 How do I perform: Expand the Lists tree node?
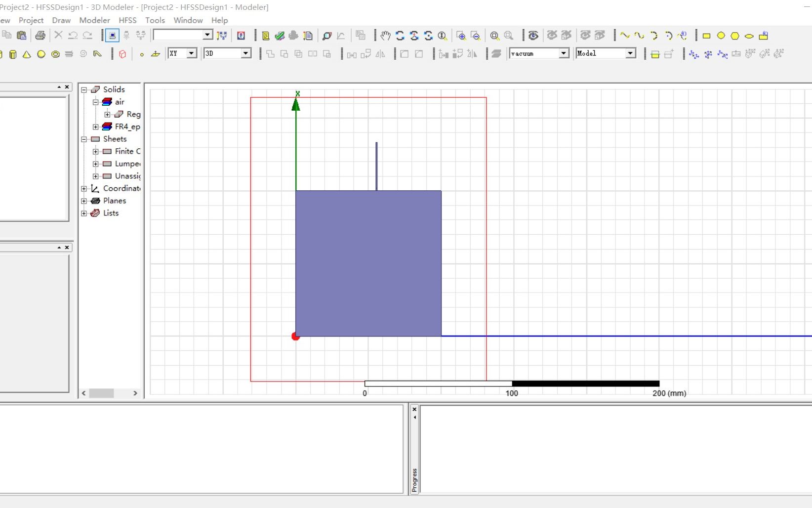coord(84,213)
